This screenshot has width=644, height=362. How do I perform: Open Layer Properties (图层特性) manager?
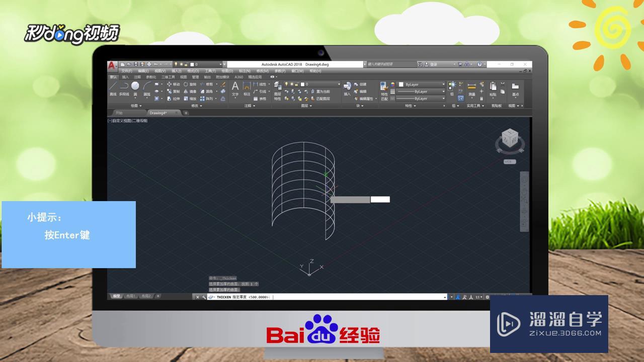[277, 90]
